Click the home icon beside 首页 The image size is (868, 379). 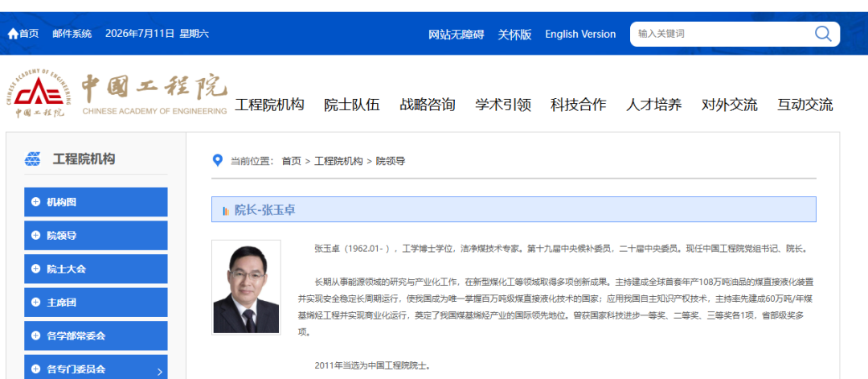13,34
